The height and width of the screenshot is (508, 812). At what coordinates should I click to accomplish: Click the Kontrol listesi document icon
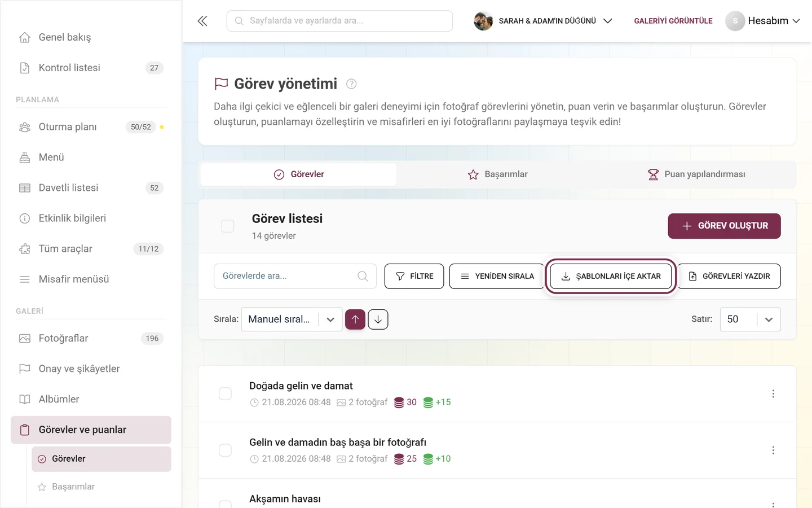coord(25,68)
